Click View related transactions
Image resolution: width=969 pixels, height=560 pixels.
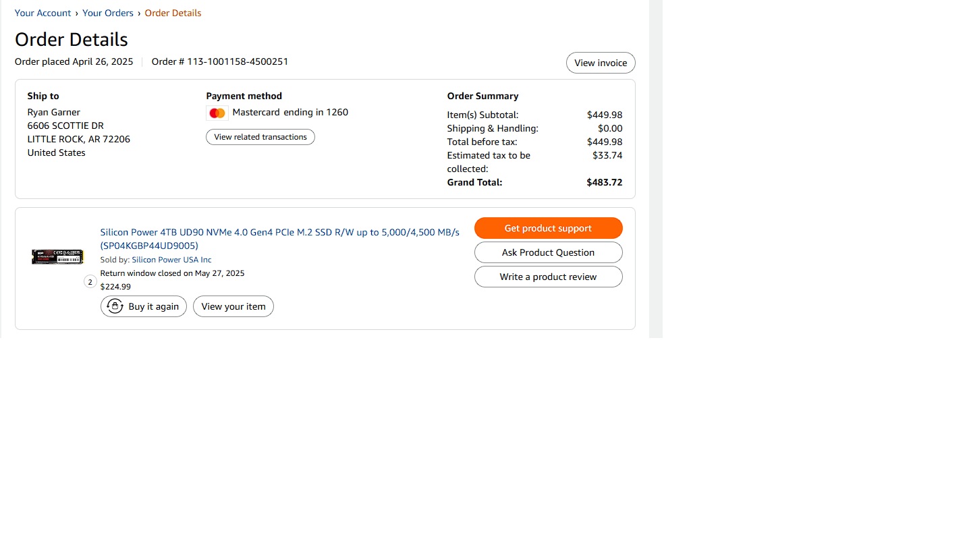pyautogui.click(x=260, y=137)
